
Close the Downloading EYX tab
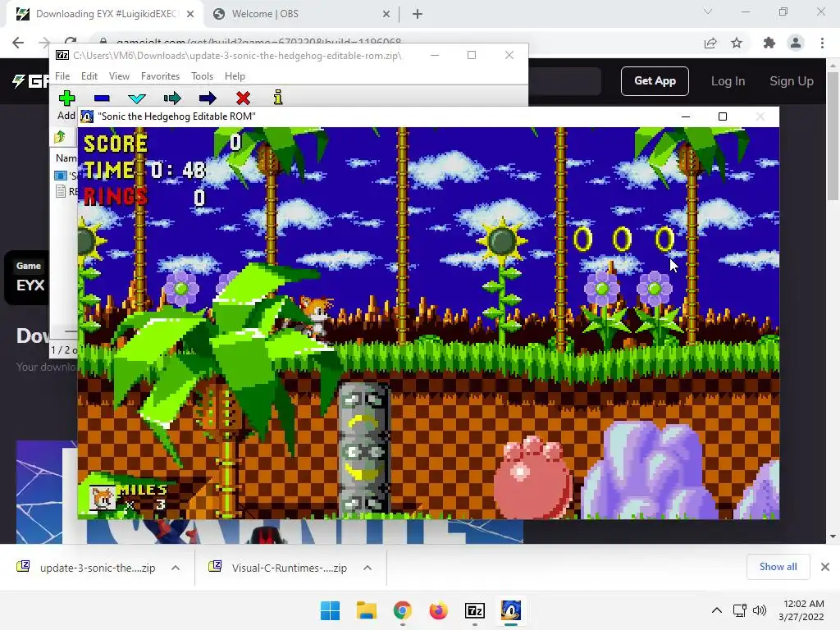point(190,14)
